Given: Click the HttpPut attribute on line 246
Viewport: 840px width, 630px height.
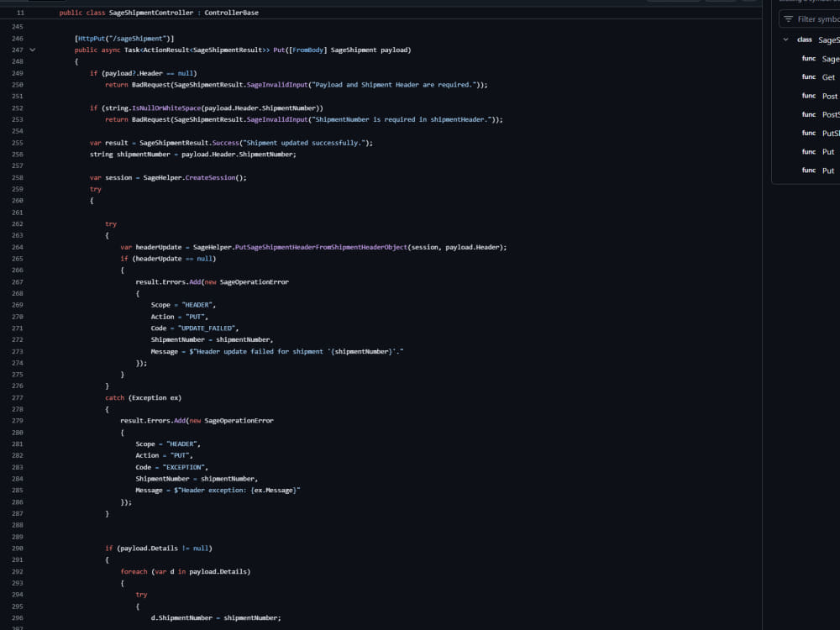Looking at the screenshot, I should point(92,39).
